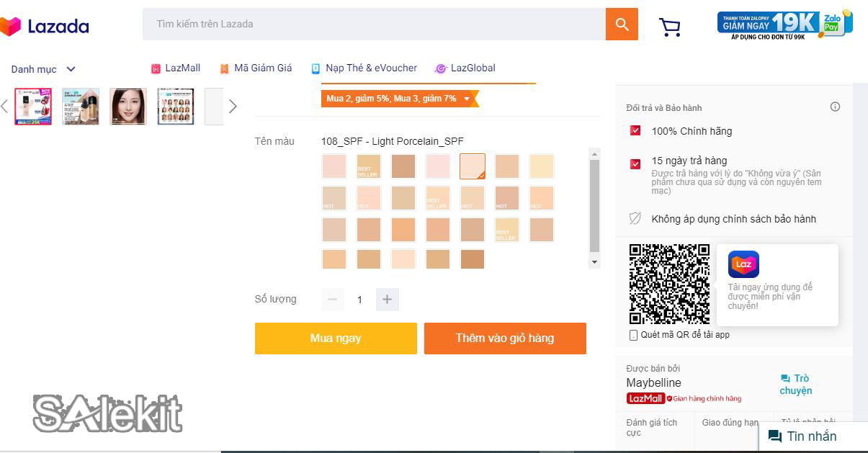Click the info icon beside Đổi trả và Bảo hành
Viewport: 868px width, 453px height.
[x=835, y=106]
